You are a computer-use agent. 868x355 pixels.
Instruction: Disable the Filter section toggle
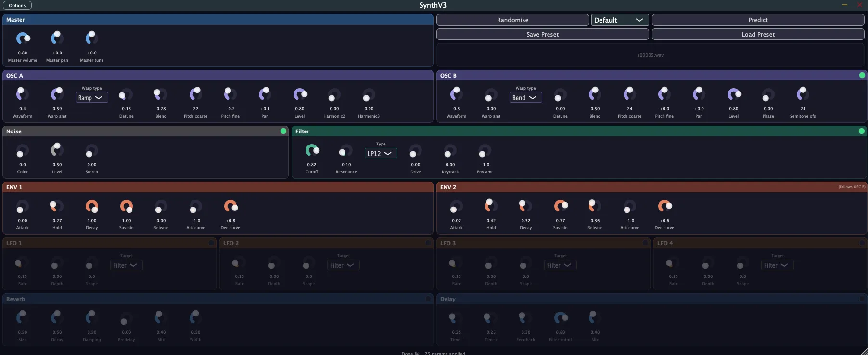(x=862, y=131)
